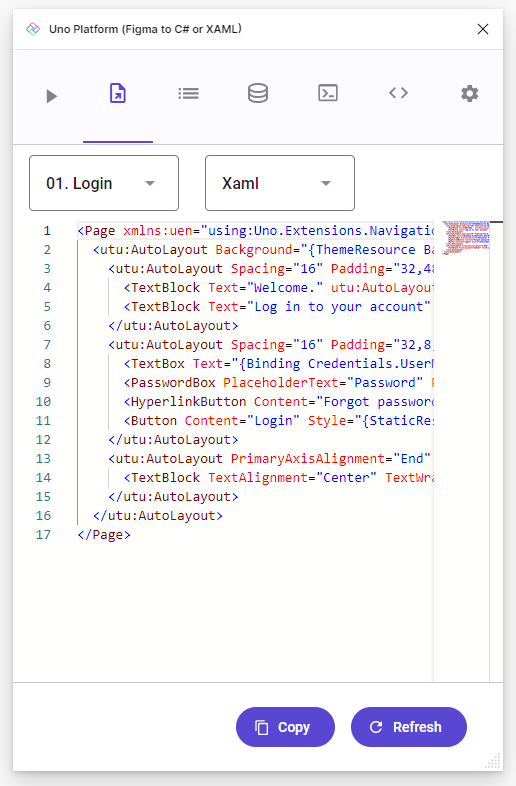
Task: Click the Uno Platform logo icon
Action: 33,29
